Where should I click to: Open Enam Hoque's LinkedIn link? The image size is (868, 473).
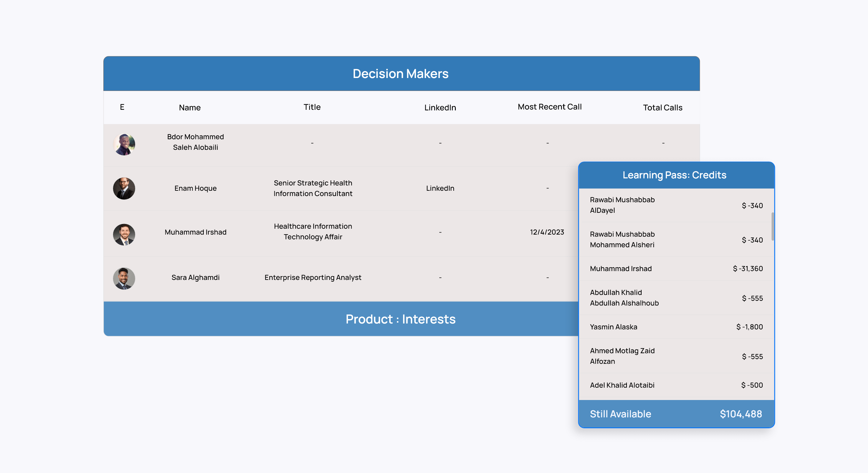click(x=440, y=188)
